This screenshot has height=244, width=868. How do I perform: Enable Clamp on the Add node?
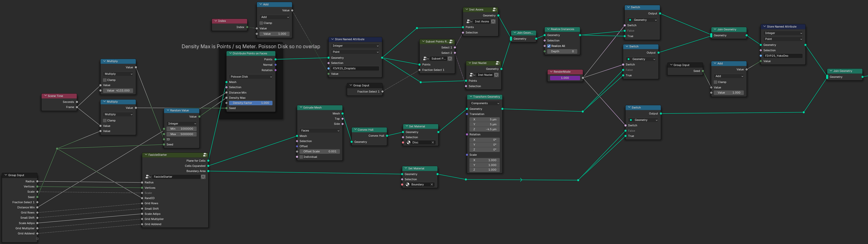click(x=261, y=23)
